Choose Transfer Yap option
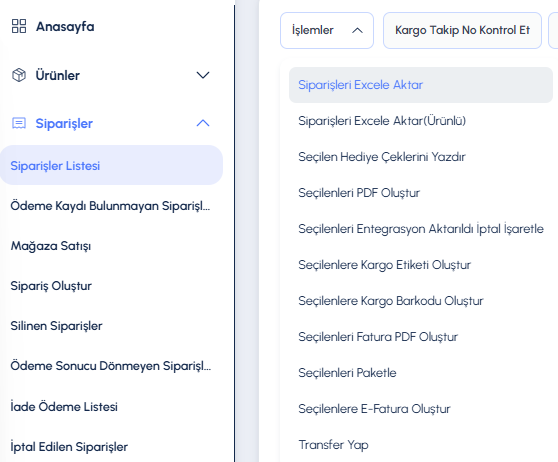The height and width of the screenshot is (462, 558). point(333,445)
